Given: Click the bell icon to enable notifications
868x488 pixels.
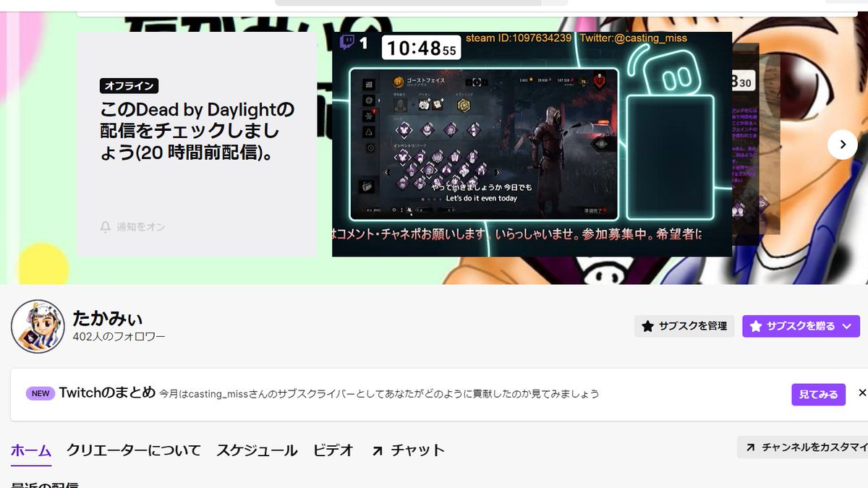Looking at the screenshot, I should click(106, 228).
